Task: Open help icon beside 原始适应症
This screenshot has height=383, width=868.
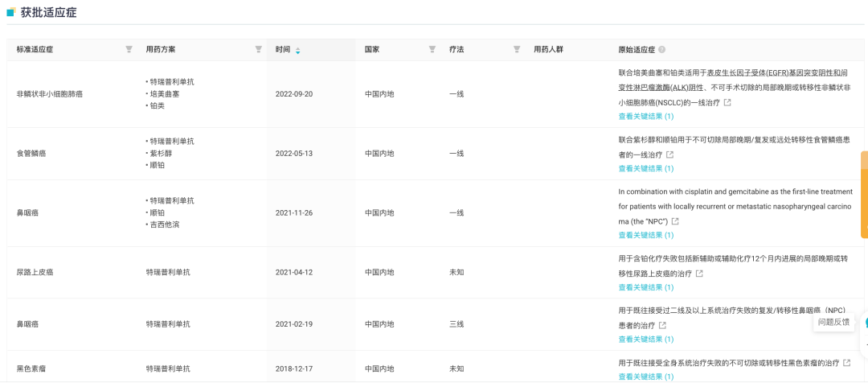Action: coord(662,49)
